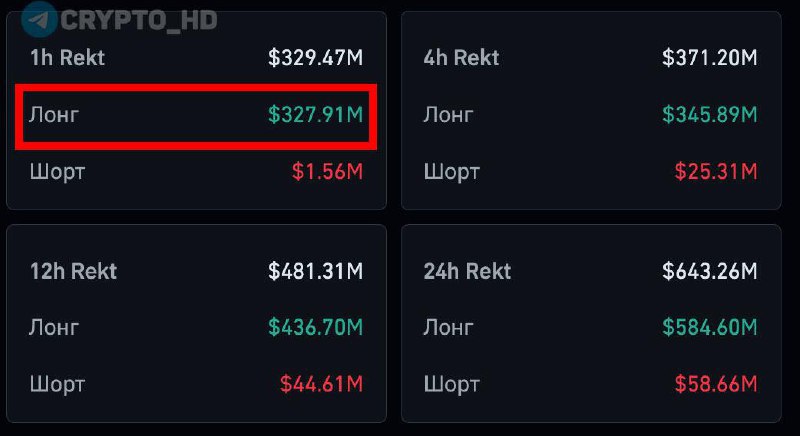Screen dimensions: 800x436
Task: Click the 12h Лонг value $436.70M
Action: tap(315, 327)
